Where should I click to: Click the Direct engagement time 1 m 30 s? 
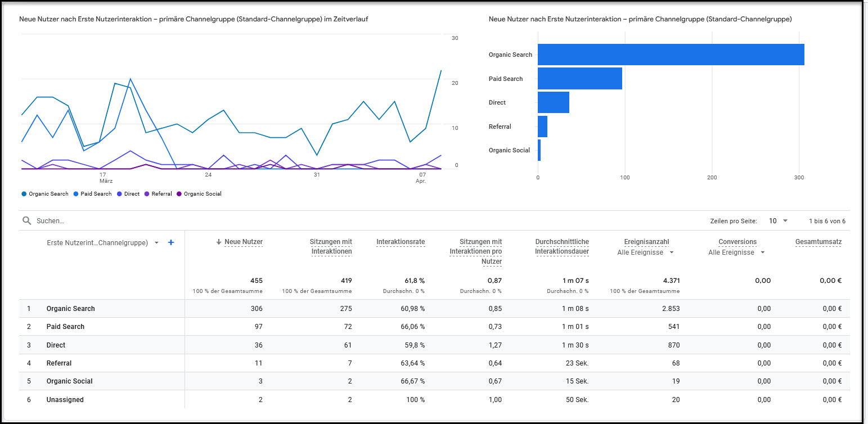pyautogui.click(x=575, y=345)
